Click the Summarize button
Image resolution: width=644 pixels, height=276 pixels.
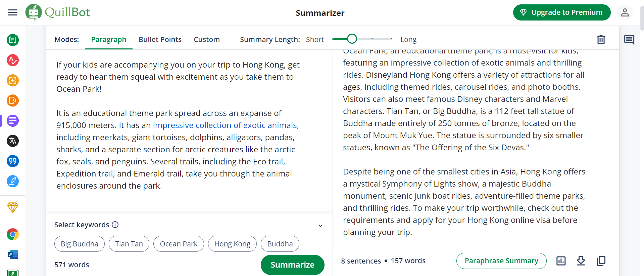tap(292, 265)
